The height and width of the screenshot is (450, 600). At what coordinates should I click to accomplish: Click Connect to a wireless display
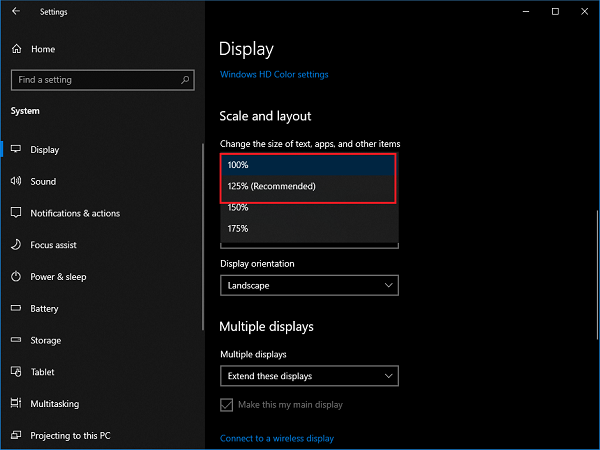pos(277,438)
